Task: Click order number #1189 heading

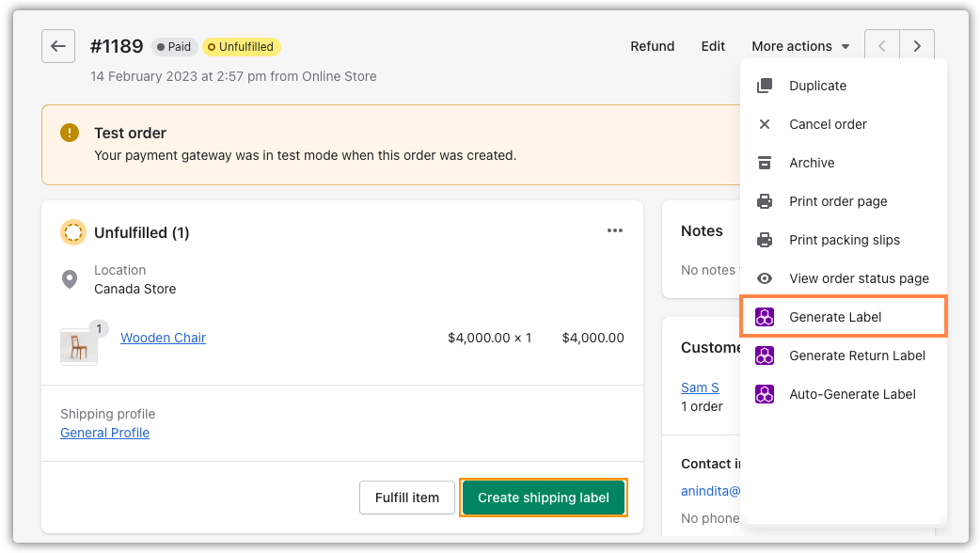Action: (117, 46)
